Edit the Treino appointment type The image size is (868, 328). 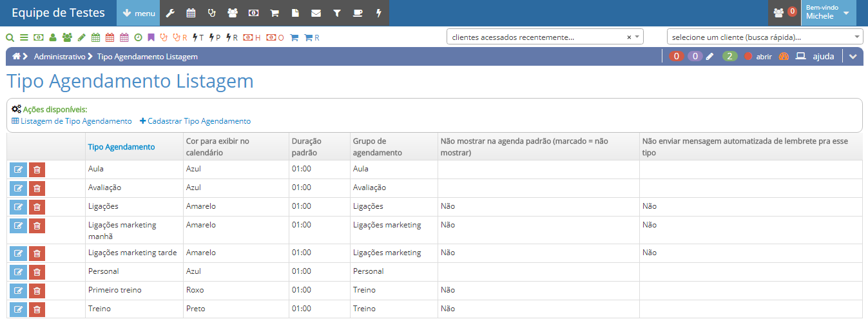pyautogui.click(x=18, y=309)
